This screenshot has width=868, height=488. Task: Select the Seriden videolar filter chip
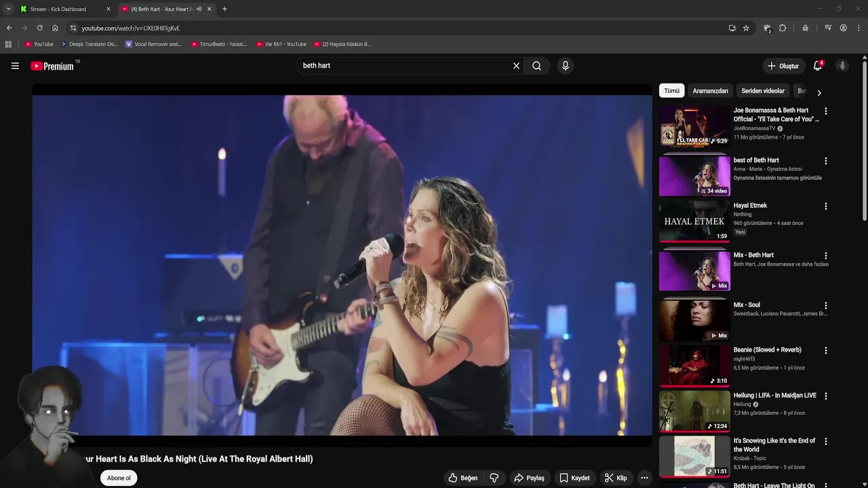pos(763,91)
